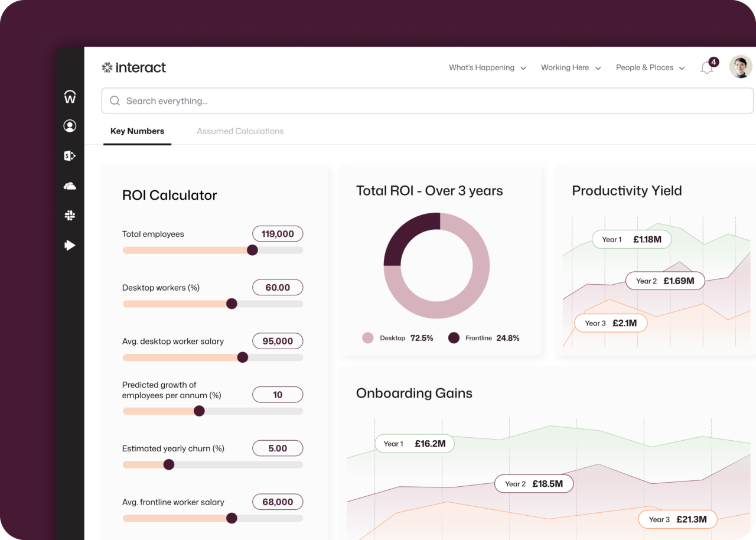This screenshot has height=540, width=756.
Task: Expand the People & Places menu
Action: (x=650, y=67)
